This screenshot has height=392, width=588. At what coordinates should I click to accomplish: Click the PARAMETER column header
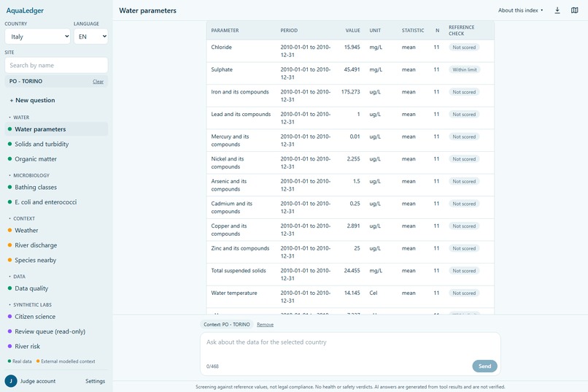225,31
